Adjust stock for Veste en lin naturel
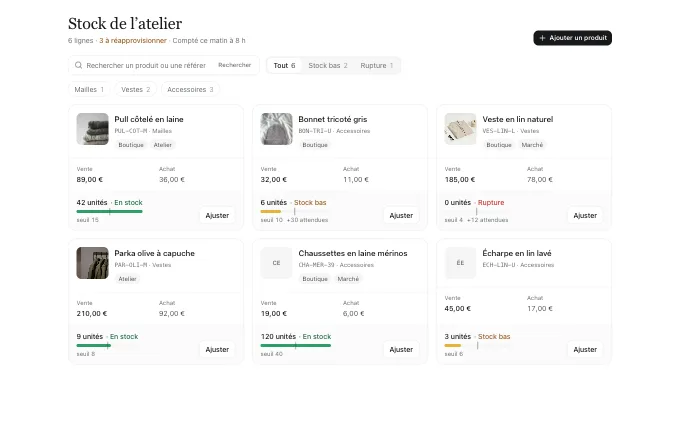This screenshot has height=425, width=680. [x=585, y=216]
